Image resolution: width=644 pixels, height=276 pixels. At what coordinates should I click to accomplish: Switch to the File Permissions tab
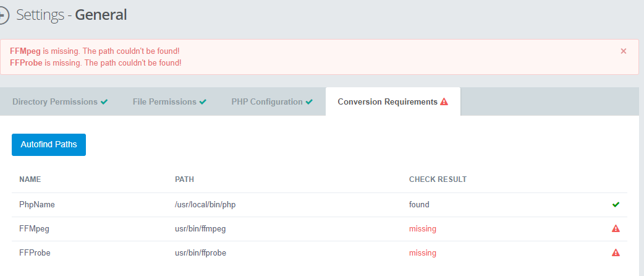tap(169, 101)
